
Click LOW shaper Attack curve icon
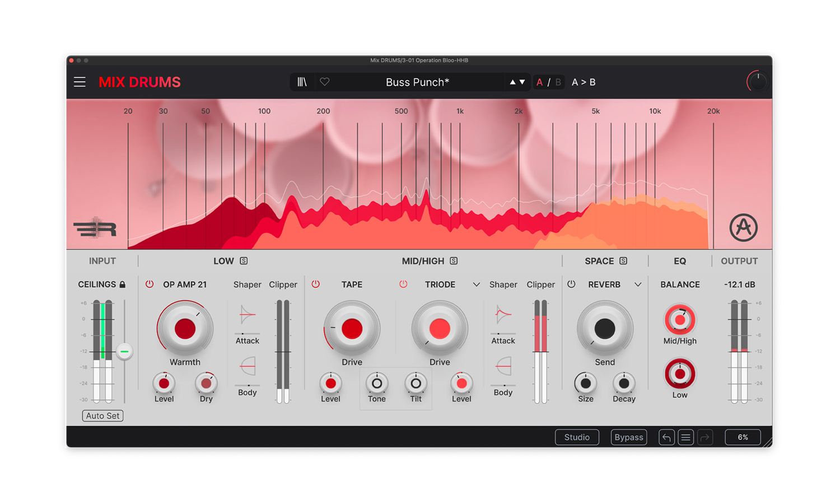click(x=247, y=315)
